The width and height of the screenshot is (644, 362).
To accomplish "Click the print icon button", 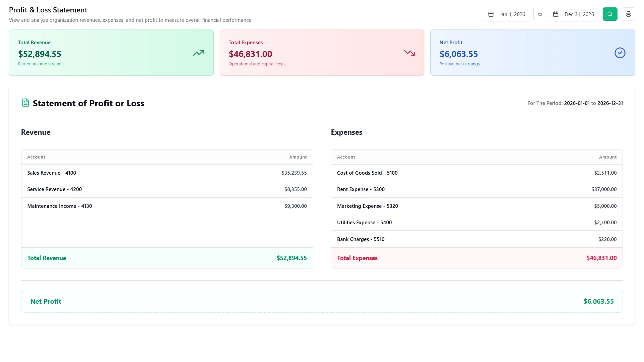I will [628, 14].
